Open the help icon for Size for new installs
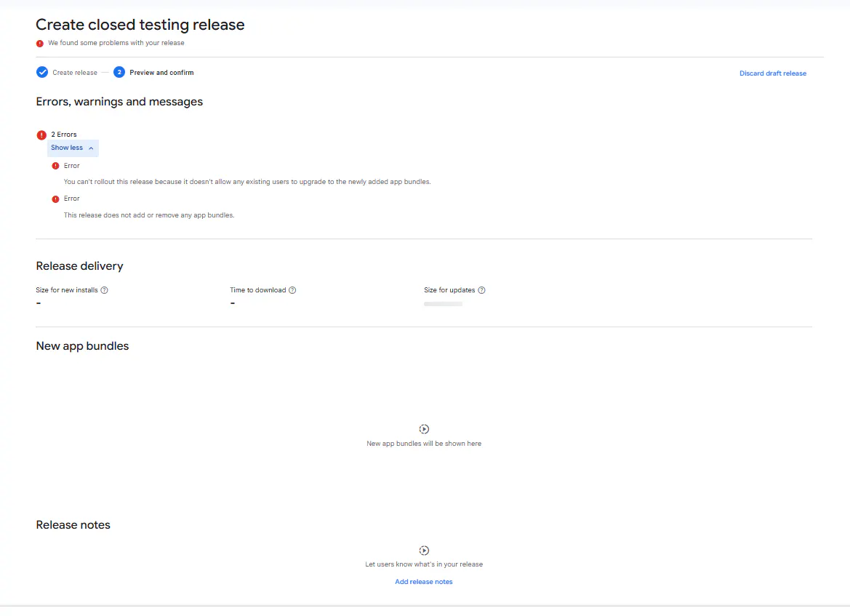The width and height of the screenshot is (850, 616). (104, 290)
